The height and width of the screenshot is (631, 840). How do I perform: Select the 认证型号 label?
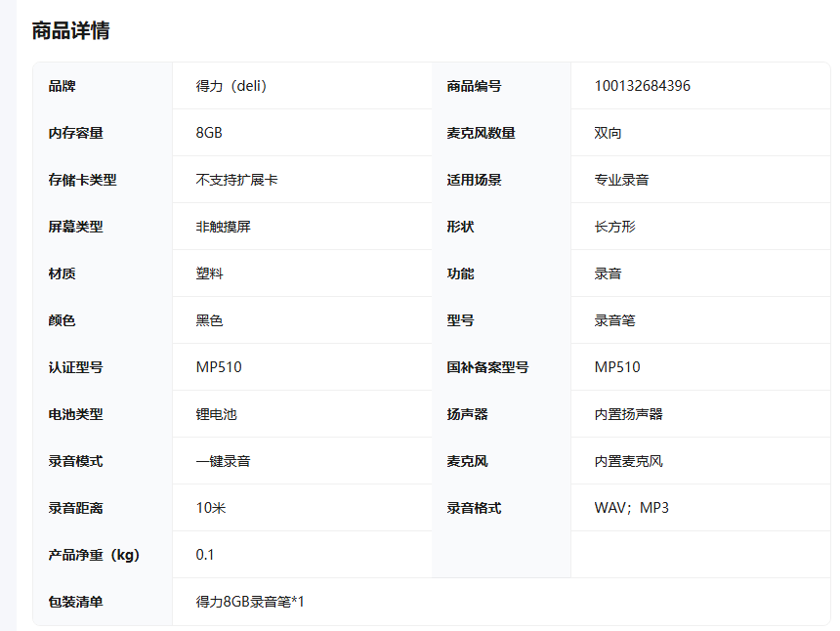pyautogui.click(x=75, y=367)
